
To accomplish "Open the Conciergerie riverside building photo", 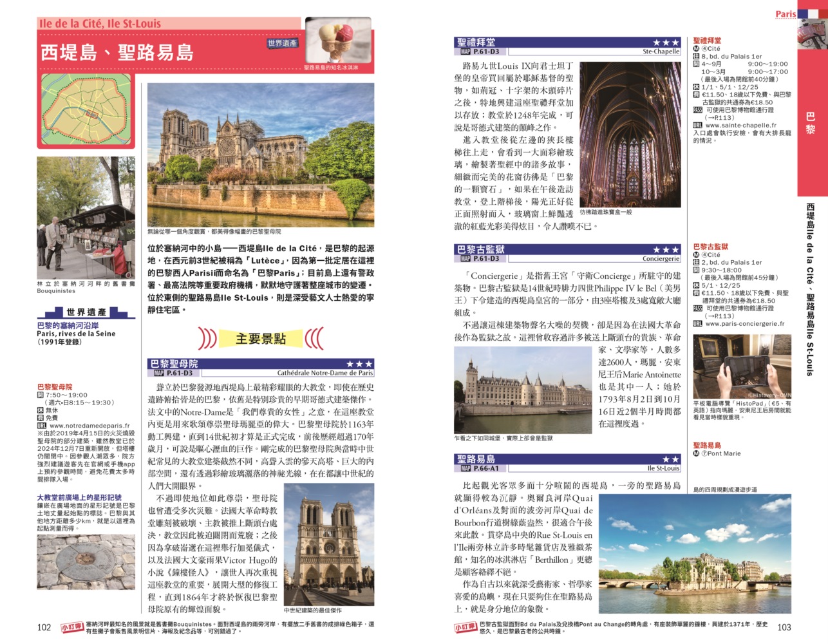I will 523,392.
